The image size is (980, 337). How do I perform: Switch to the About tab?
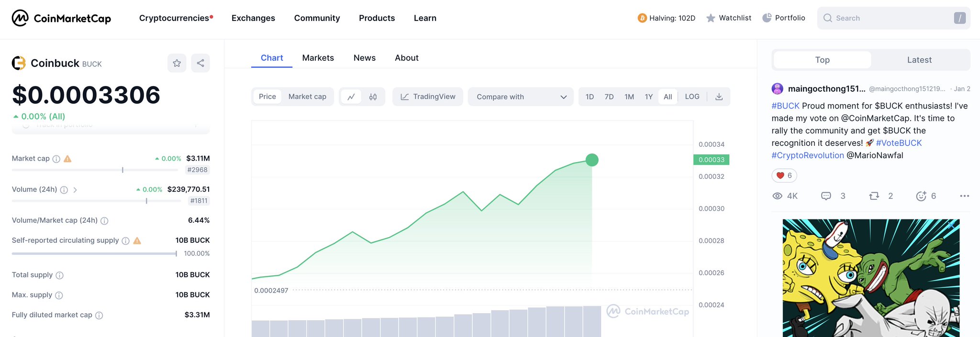point(407,58)
